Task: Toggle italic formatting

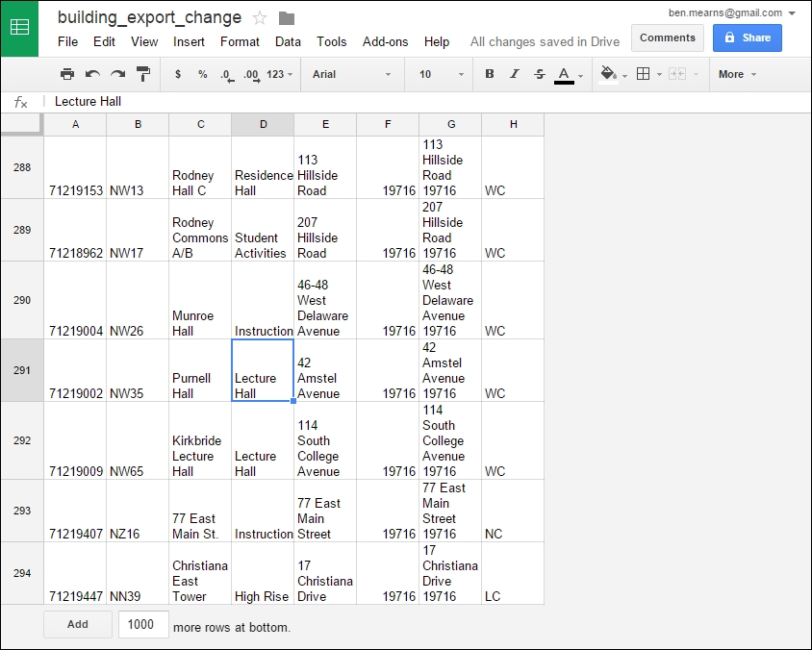Action: (514, 73)
